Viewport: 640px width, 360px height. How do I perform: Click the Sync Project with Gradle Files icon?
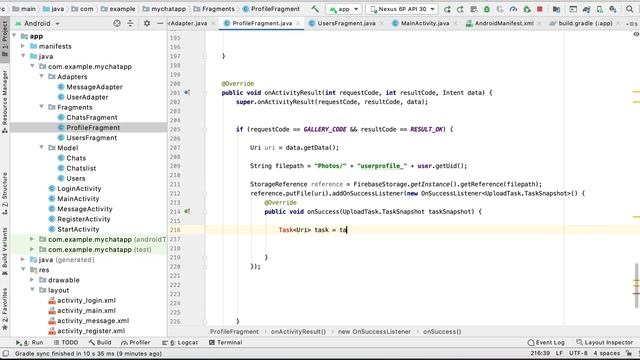[x=587, y=9]
